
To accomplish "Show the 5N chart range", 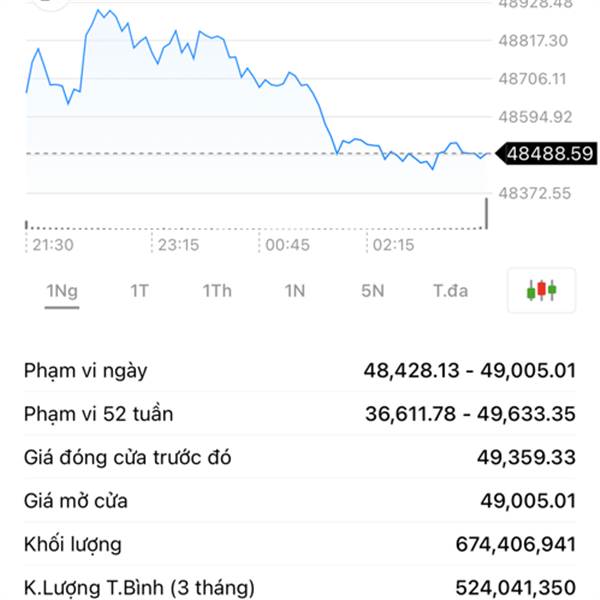I will click(372, 291).
